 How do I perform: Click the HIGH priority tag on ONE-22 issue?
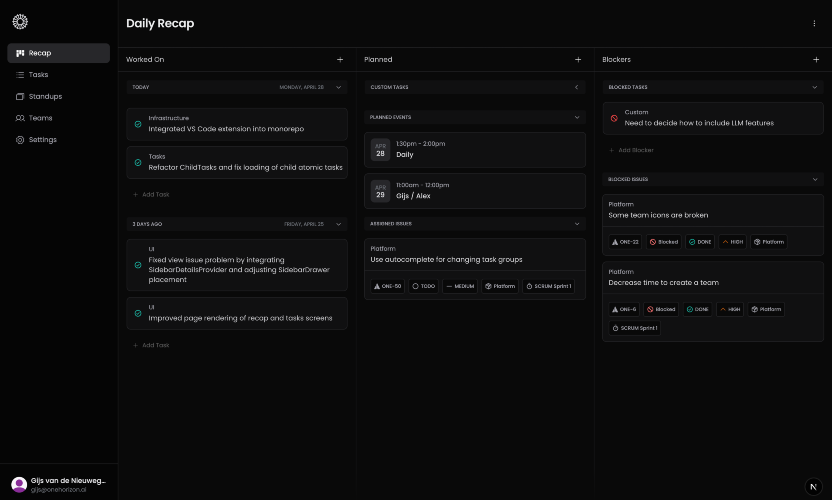pos(731,242)
